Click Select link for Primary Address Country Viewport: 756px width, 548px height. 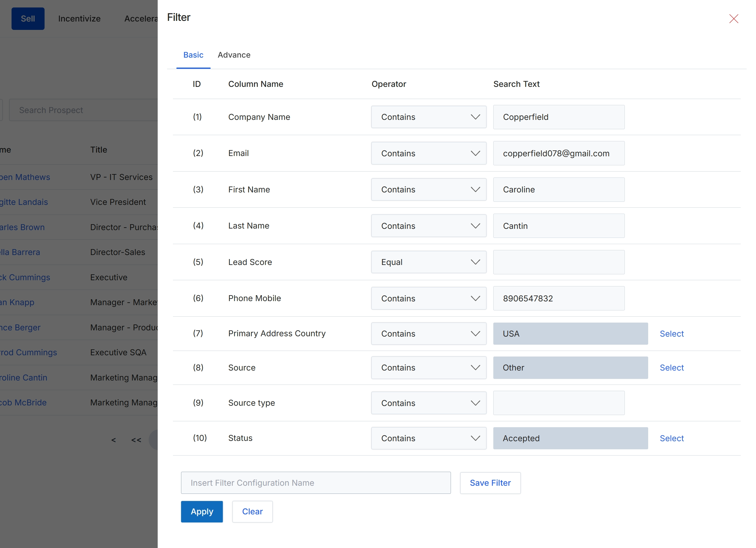pos(672,333)
